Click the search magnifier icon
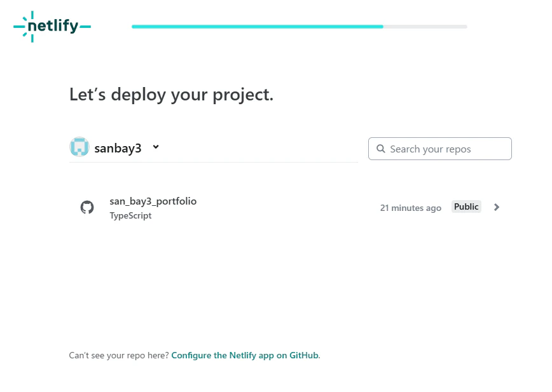 point(380,149)
